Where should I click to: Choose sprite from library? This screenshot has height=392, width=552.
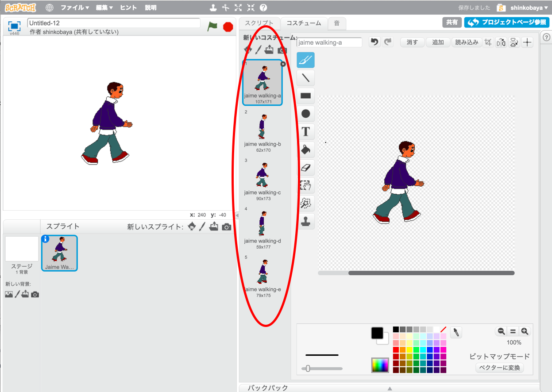click(x=192, y=227)
